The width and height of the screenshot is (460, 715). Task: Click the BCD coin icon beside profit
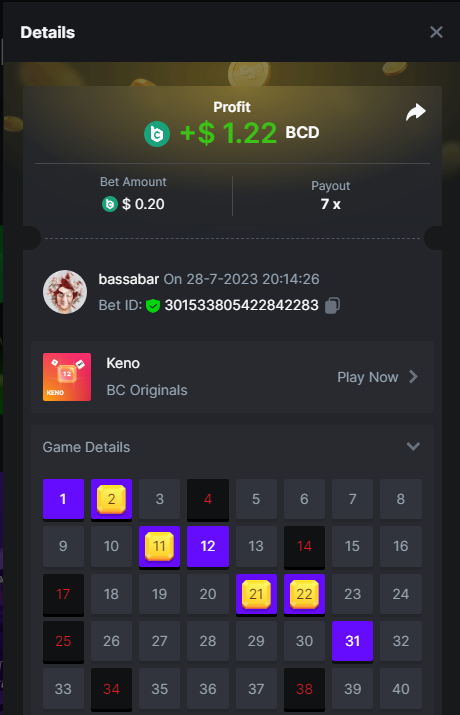(x=157, y=134)
